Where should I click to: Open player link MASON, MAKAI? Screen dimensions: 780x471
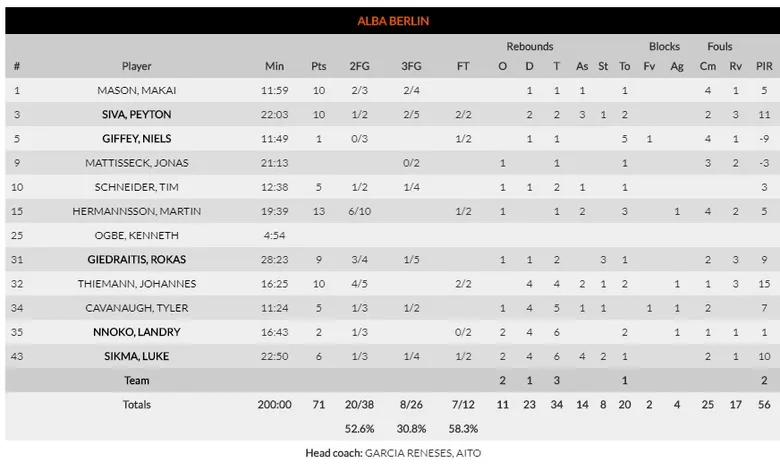(x=137, y=91)
